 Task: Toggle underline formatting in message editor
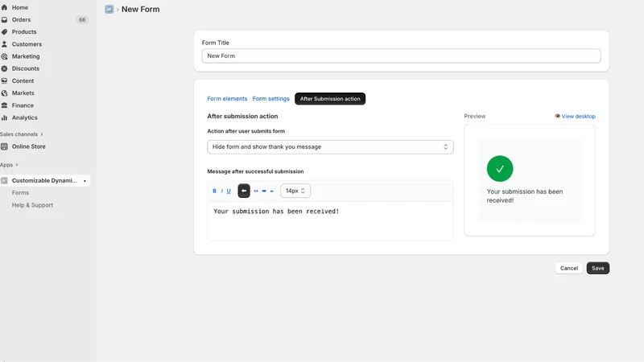coord(229,191)
